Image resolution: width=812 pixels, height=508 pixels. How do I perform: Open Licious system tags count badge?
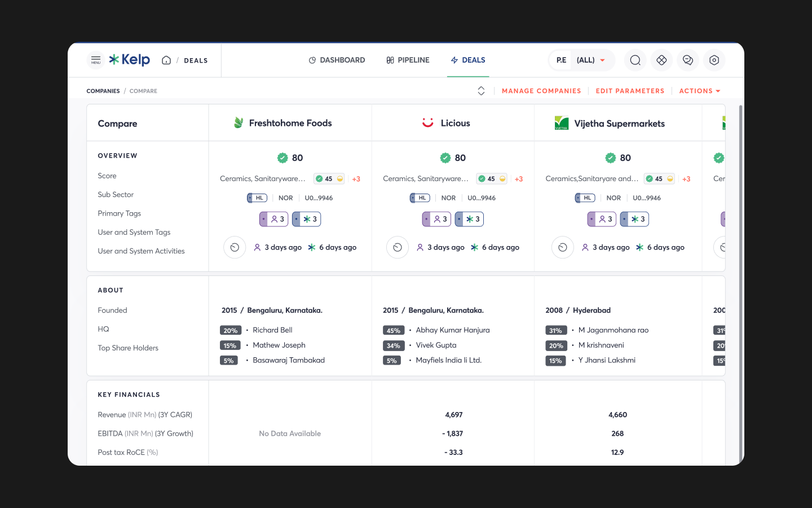470,219
